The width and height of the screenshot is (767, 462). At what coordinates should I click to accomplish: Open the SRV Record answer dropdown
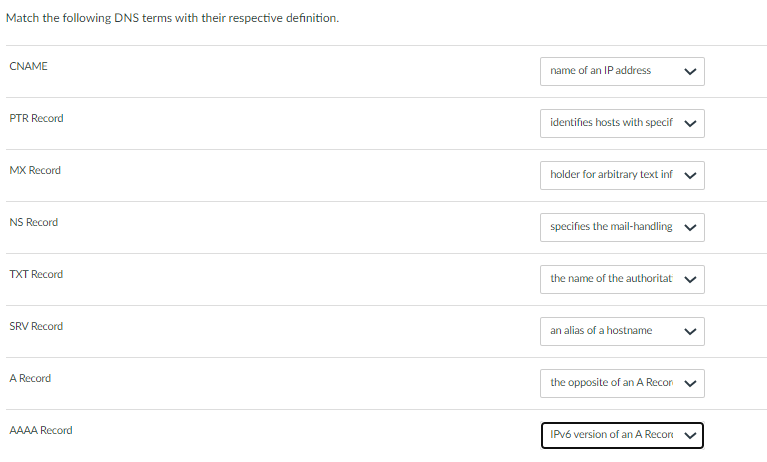[621, 330]
